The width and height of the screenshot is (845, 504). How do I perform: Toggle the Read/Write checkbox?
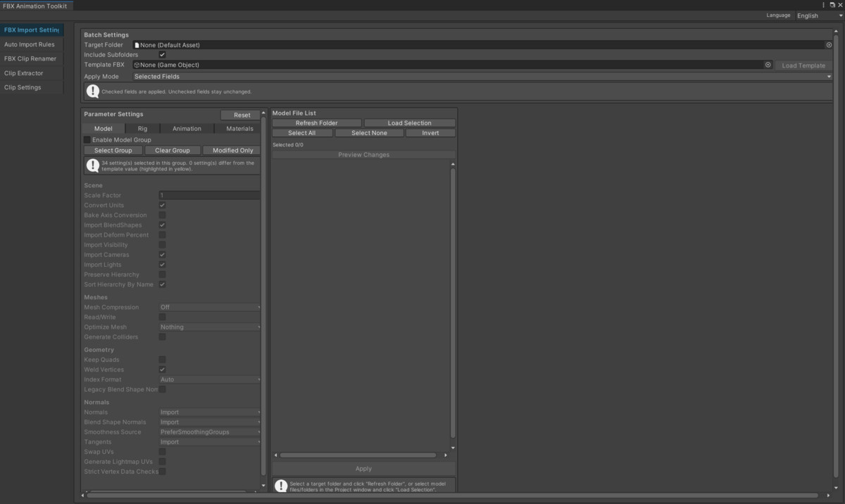pyautogui.click(x=162, y=317)
